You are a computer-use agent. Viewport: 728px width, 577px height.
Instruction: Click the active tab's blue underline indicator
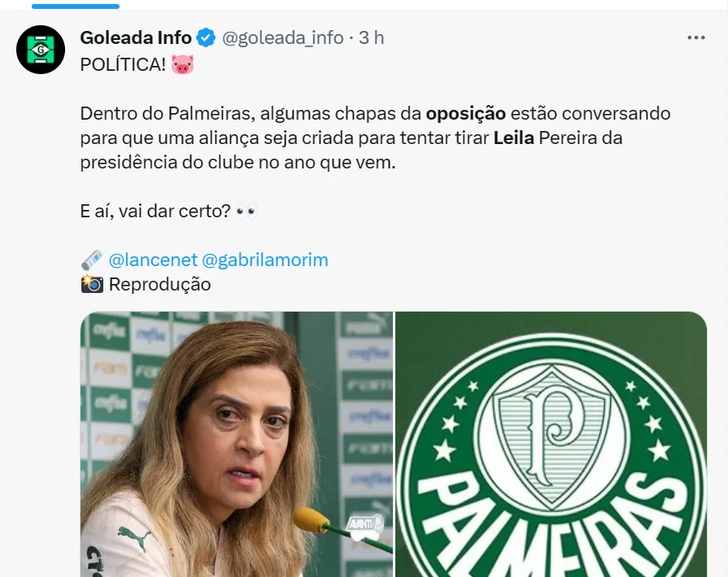76,6
